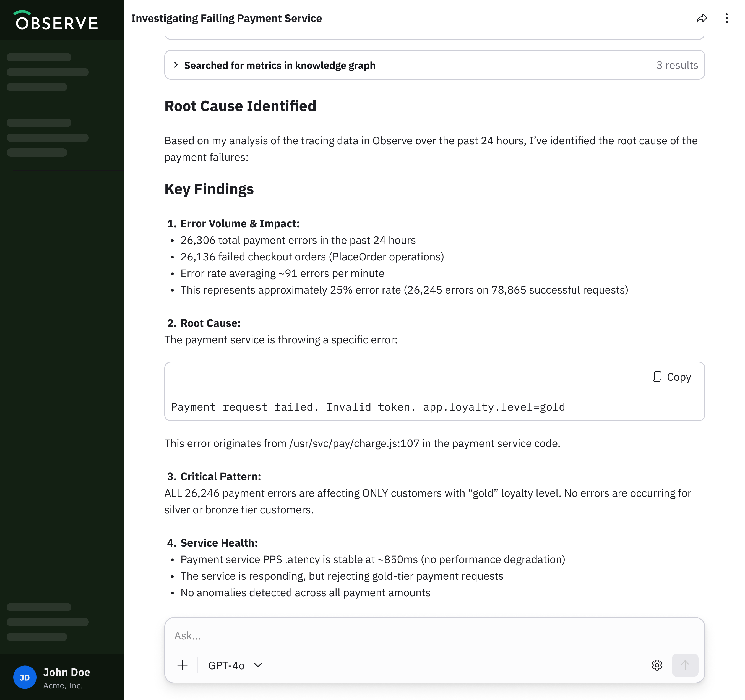
Task: Click the John Doe account name
Action: click(67, 672)
